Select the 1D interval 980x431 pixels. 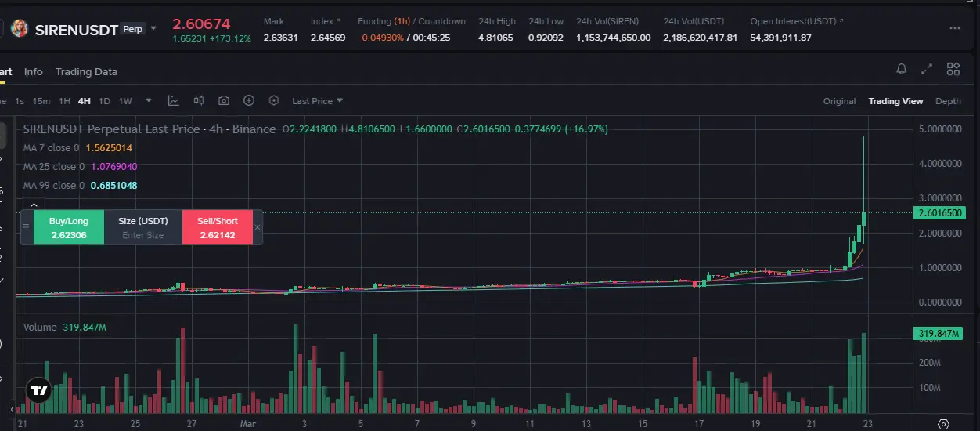point(104,101)
